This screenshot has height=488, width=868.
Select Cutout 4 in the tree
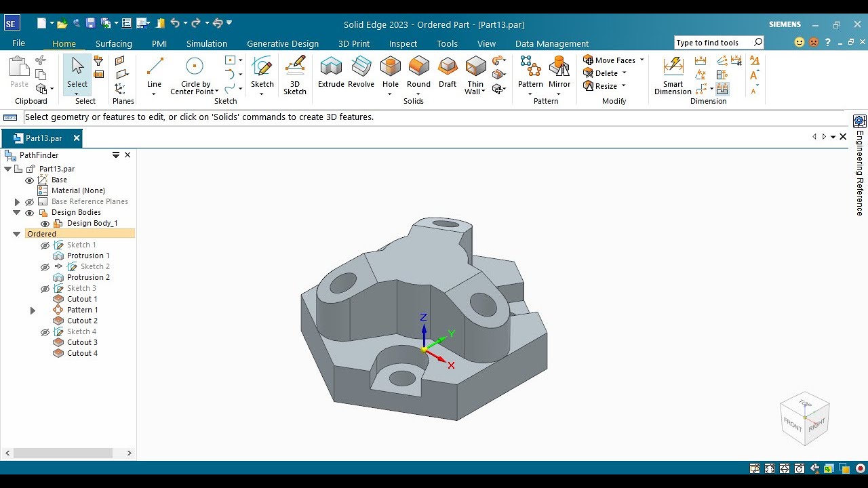(x=82, y=353)
